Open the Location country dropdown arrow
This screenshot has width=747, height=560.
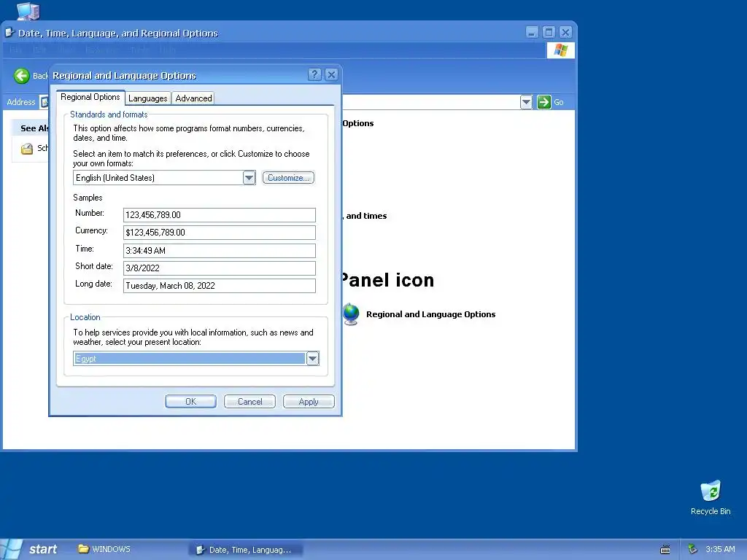(x=312, y=359)
